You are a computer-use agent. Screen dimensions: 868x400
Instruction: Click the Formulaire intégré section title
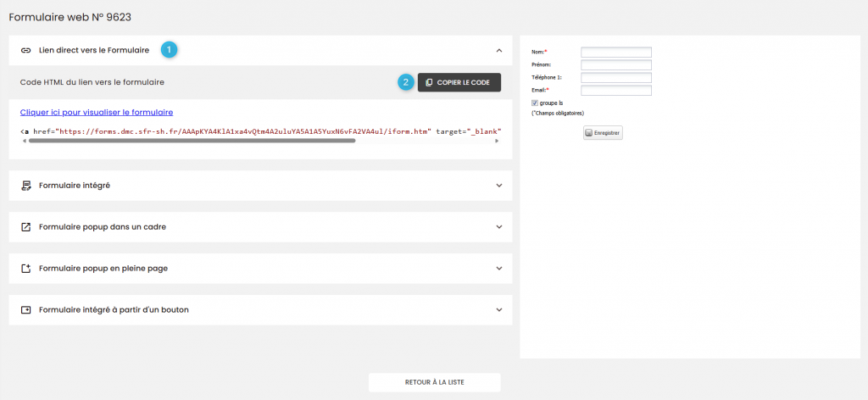point(75,186)
